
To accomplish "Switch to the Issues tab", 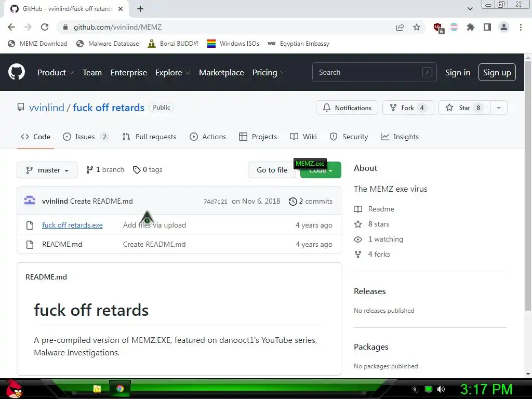I will (86, 137).
